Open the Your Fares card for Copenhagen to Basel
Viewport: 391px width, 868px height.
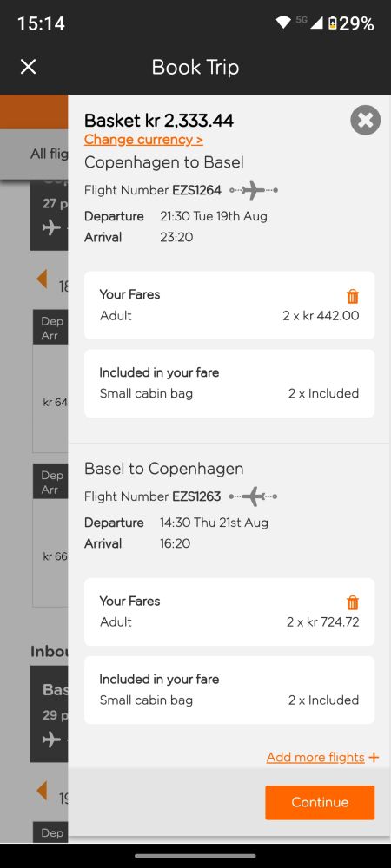point(229,305)
